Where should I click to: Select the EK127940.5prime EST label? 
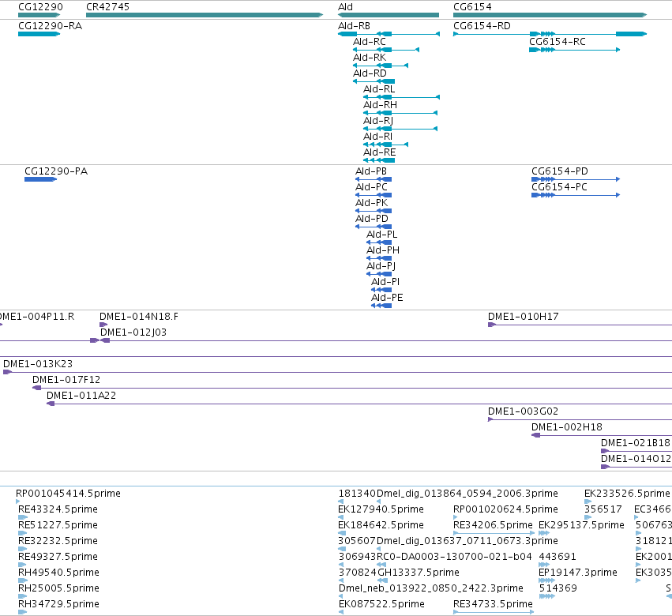pos(381,509)
